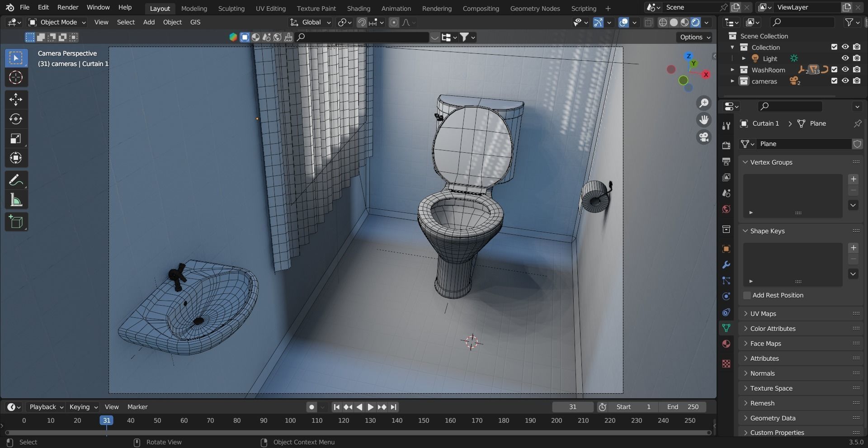This screenshot has height=448, width=868.
Task: Click the Zoom view magnifier icon
Action: click(x=704, y=103)
